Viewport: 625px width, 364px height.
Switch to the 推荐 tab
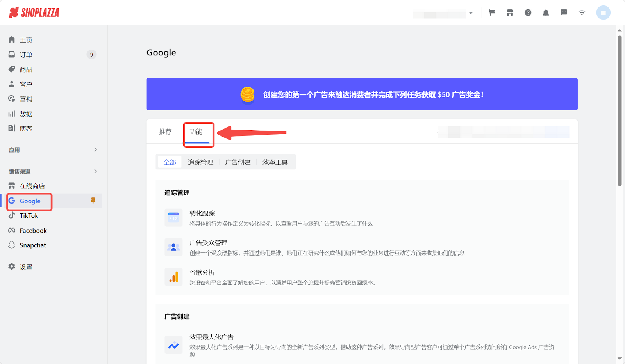pyautogui.click(x=165, y=131)
